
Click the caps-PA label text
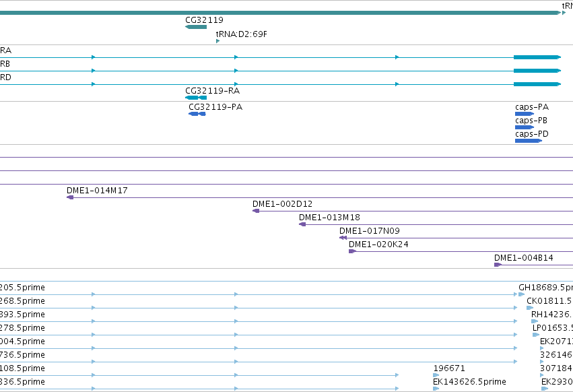click(532, 107)
